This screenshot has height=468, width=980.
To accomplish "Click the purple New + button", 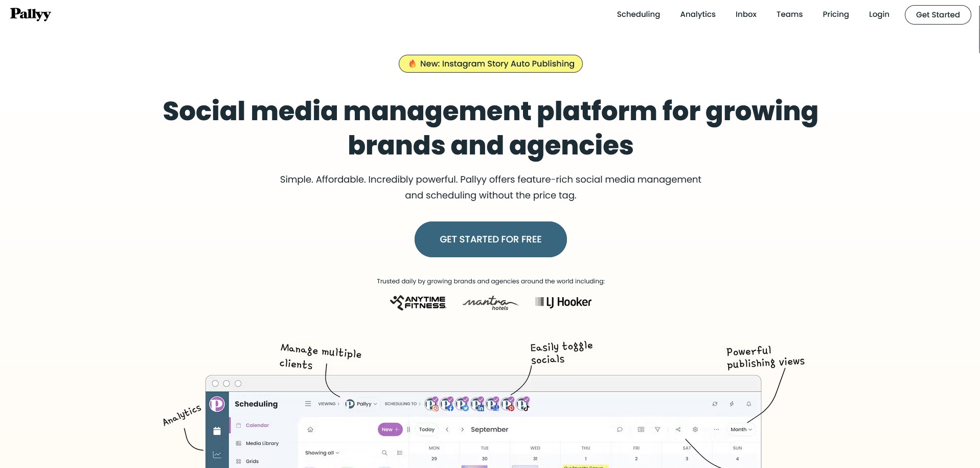I will [390, 430].
